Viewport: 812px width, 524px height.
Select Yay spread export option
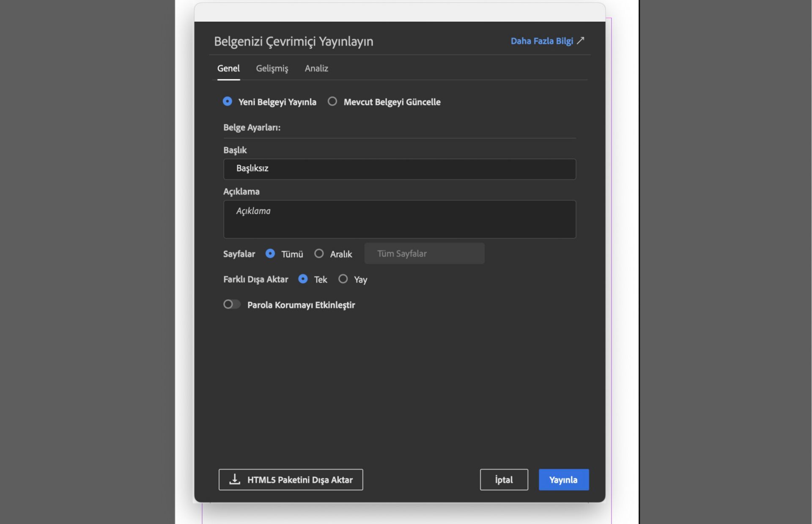[x=343, y=279]
